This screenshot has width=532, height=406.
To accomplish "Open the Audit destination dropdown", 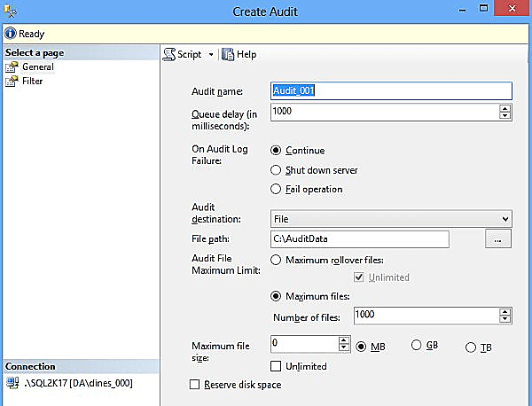I will (505, 218).
